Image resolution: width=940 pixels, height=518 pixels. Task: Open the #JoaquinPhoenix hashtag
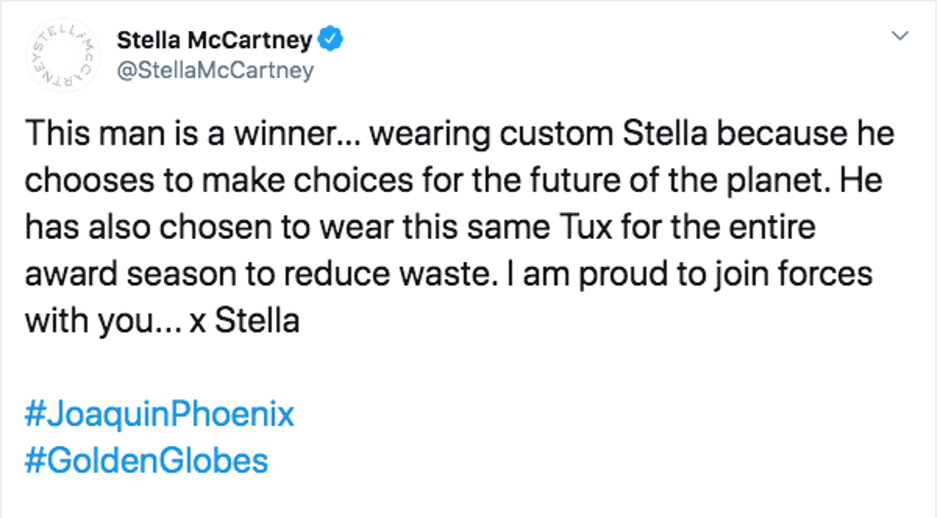pyautogui.click(x=158, y=413)
